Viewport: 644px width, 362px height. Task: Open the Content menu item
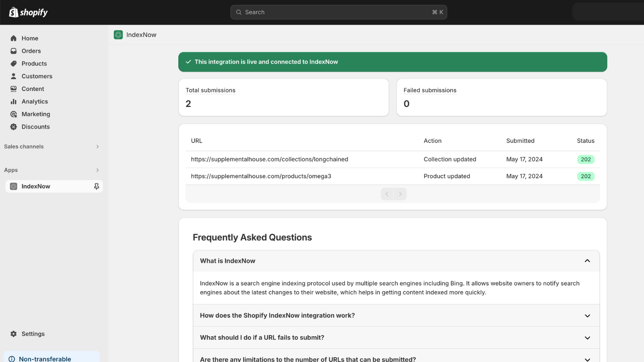[33, 89]
